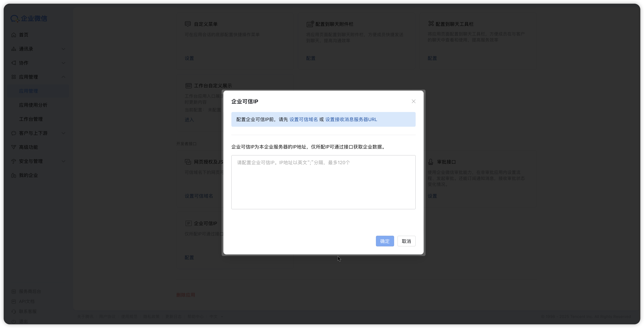Click the 审批接口 stamp icon
The image size is (644, 328).
pyautogui.click(x=431, y=162)
